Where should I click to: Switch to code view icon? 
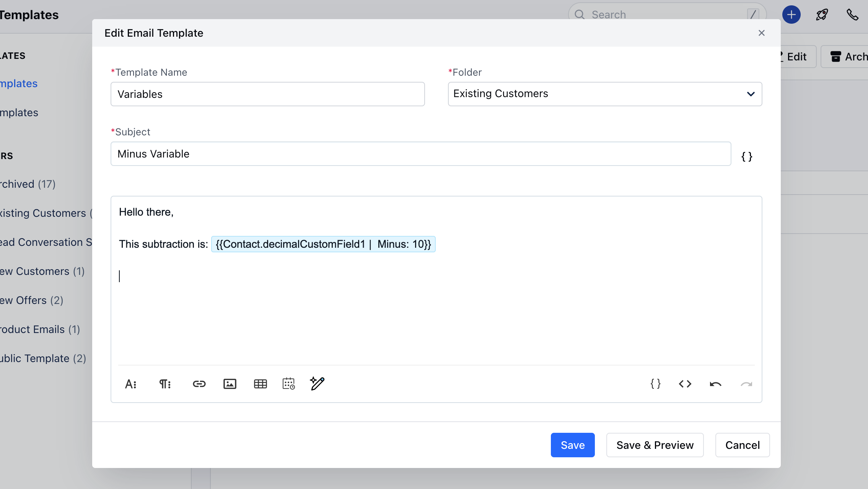point(685,384)
